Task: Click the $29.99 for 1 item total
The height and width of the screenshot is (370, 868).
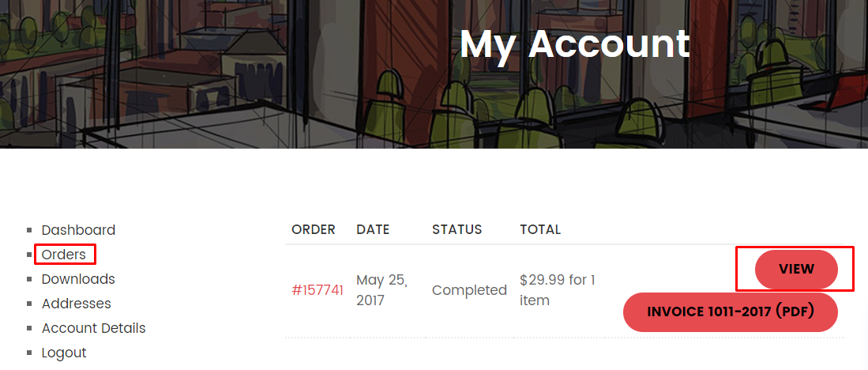Action: point(557,290)
